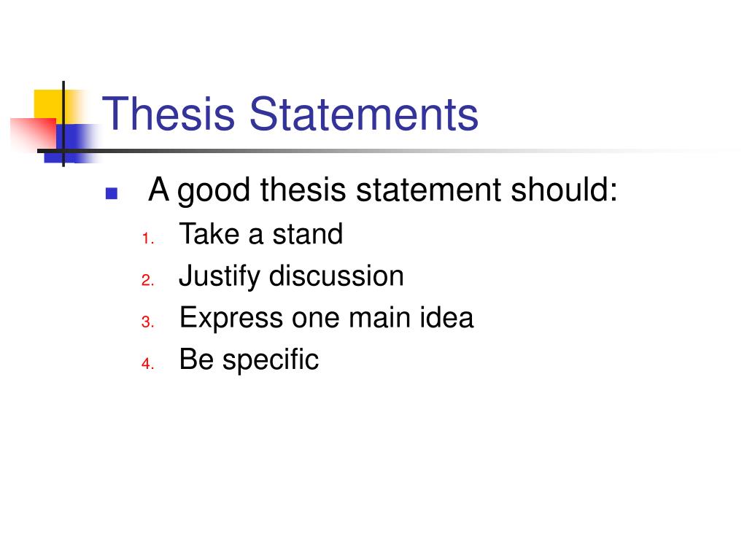Click the 'Take a stand' list item

tap(260, 234)
